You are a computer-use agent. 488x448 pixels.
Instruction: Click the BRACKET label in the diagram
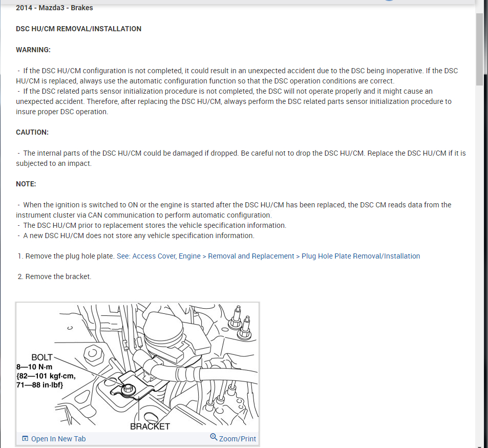[150, 426]
